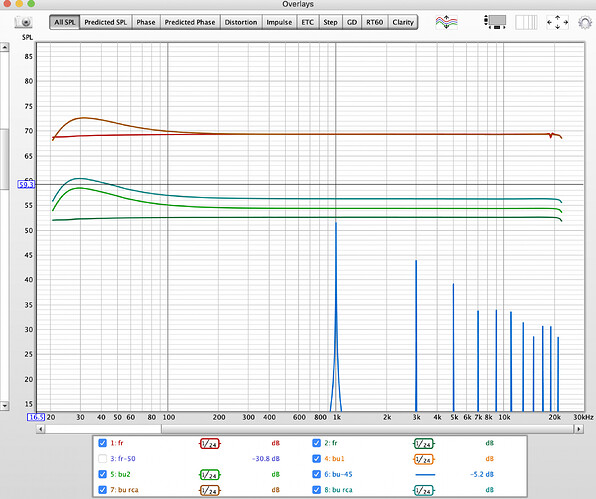
Task: Click the scroll arrows pan icon
Action: coord(557,22)
